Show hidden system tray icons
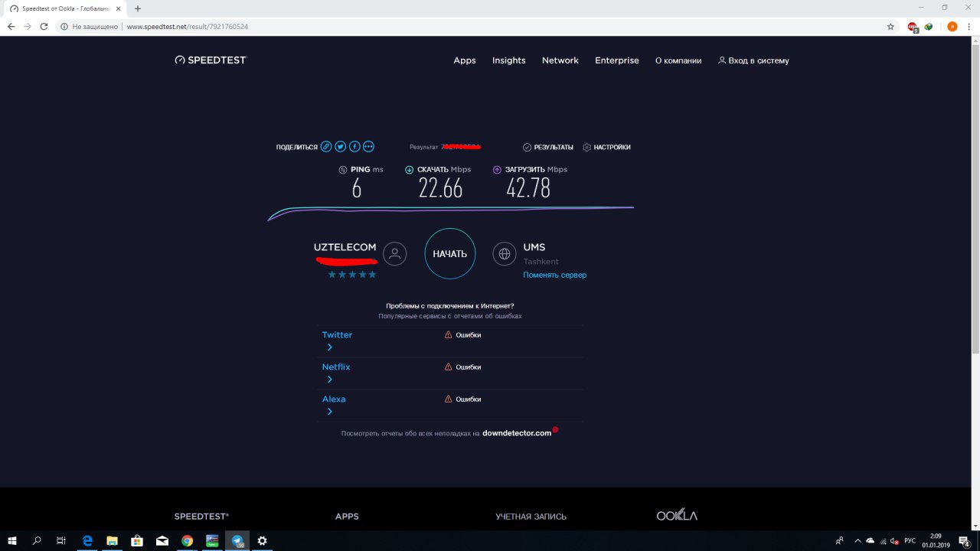Screen dimensions: 980x551 pos(857,540)
